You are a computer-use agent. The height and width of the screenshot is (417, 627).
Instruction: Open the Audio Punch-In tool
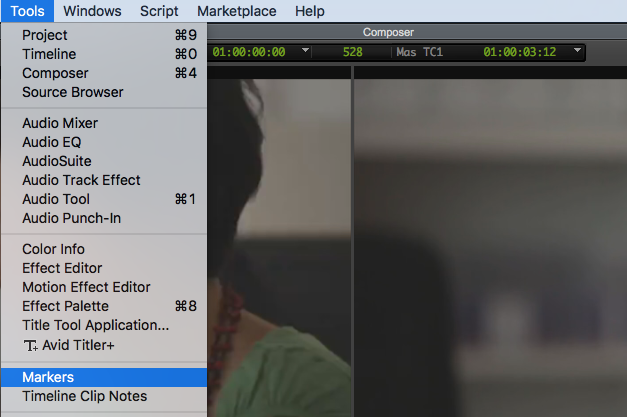71,218
